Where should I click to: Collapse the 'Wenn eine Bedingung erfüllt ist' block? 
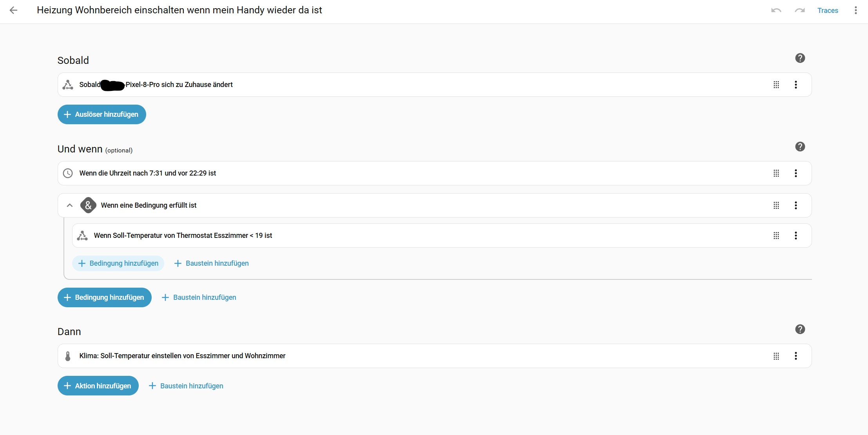coord(70,205)
